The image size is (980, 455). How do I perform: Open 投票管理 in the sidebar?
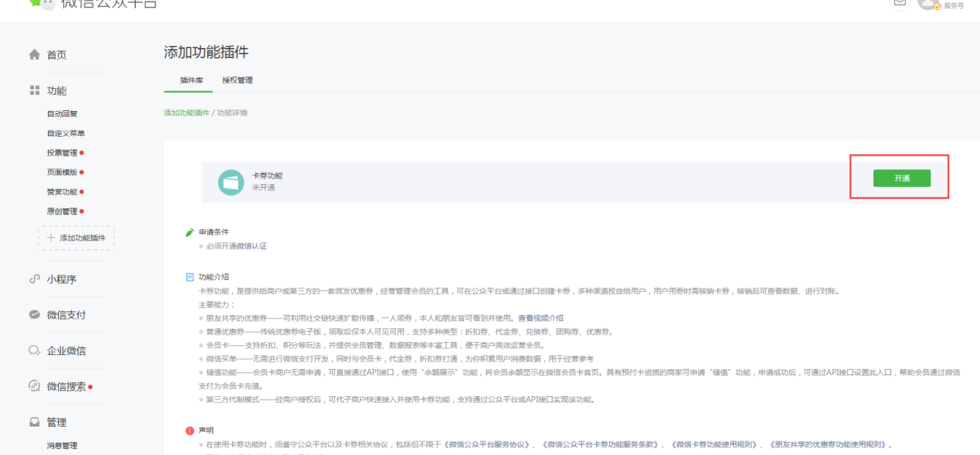(x=62, y=153)
